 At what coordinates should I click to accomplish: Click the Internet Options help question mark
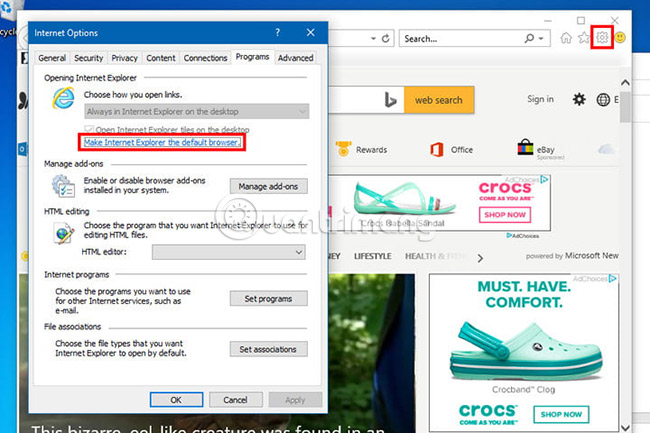click(277, 33)
